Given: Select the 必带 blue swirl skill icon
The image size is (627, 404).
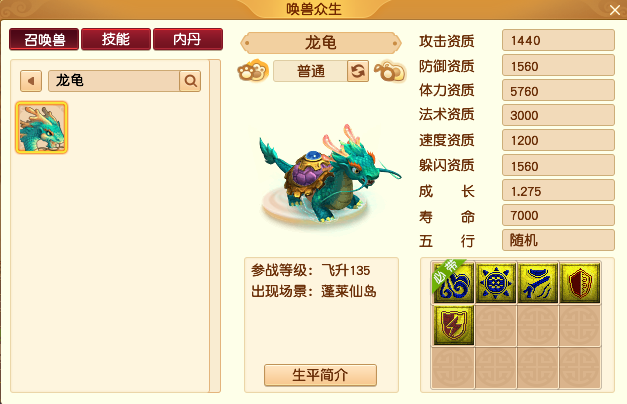Looking at the screenshot, I should point(453,282).
